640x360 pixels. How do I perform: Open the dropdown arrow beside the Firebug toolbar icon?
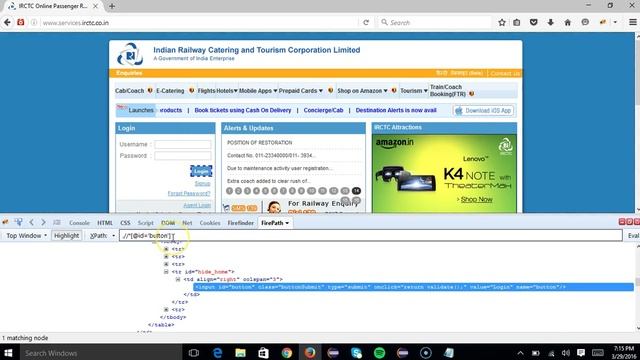(615, 22)
